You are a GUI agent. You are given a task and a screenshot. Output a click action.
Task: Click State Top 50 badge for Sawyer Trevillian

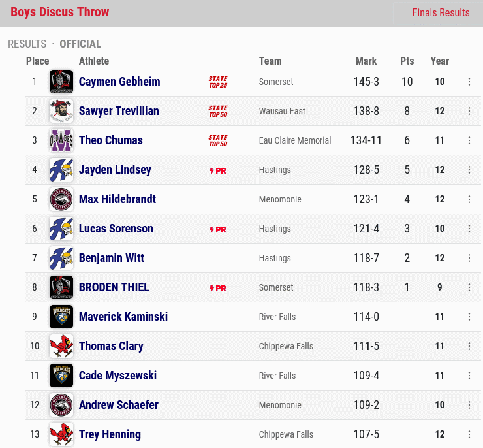coord(218,111)
